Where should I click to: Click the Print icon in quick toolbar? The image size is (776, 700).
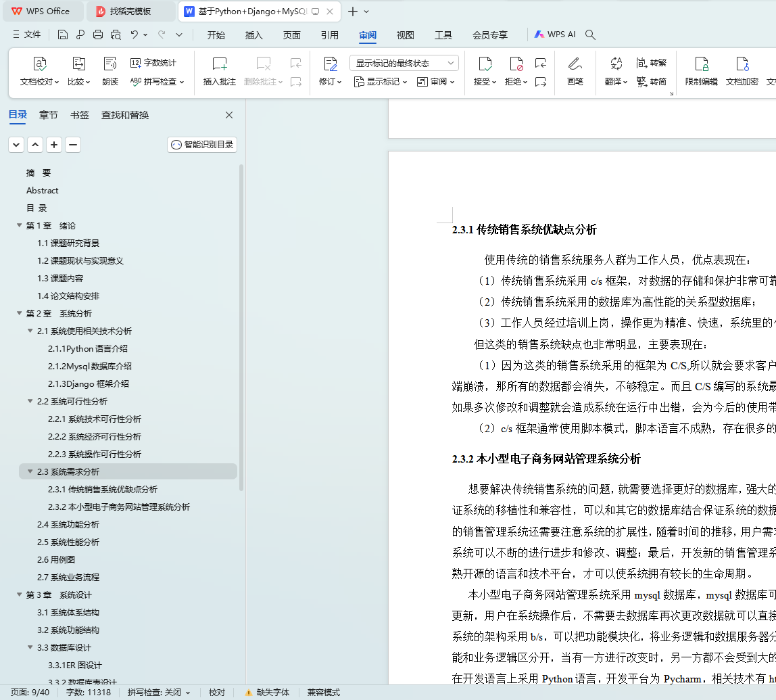click(98, 34)
